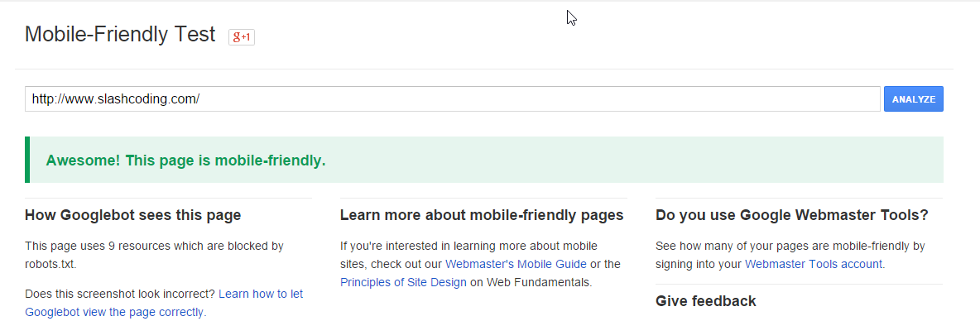Screen dimensions: 980x321
Task: Click the Google +1 share icon
Action: tap(241, 37)
